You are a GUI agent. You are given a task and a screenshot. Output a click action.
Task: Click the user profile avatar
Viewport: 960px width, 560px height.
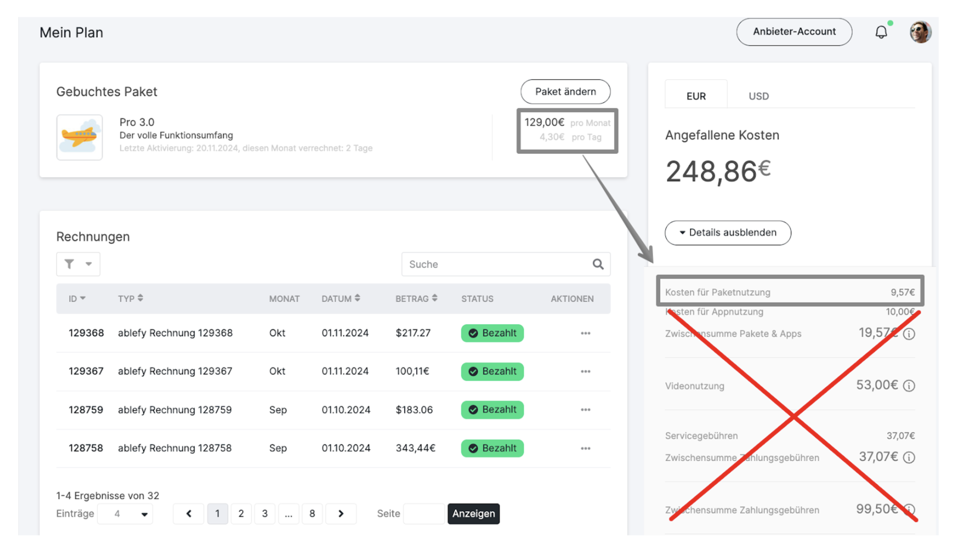point(920,32)
